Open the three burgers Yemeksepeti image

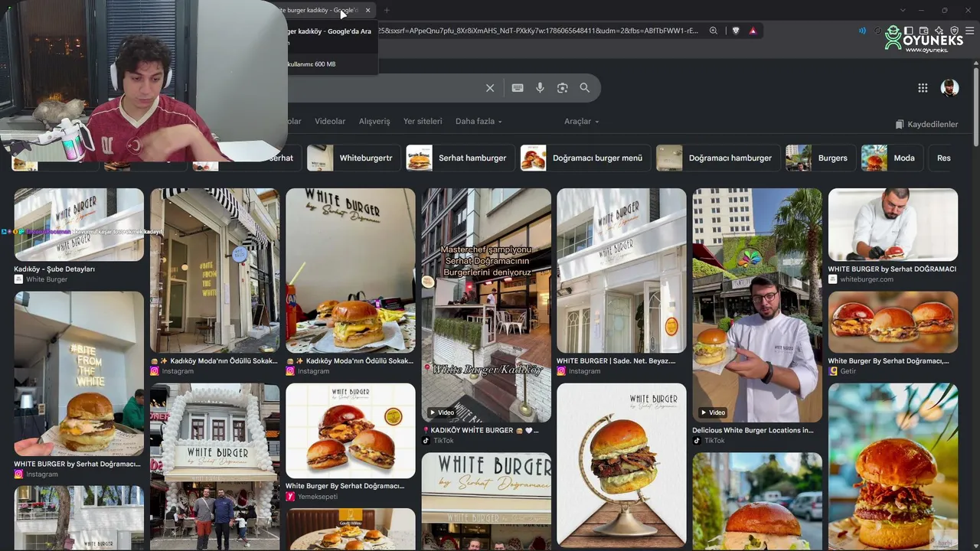[x=351, y=431]
